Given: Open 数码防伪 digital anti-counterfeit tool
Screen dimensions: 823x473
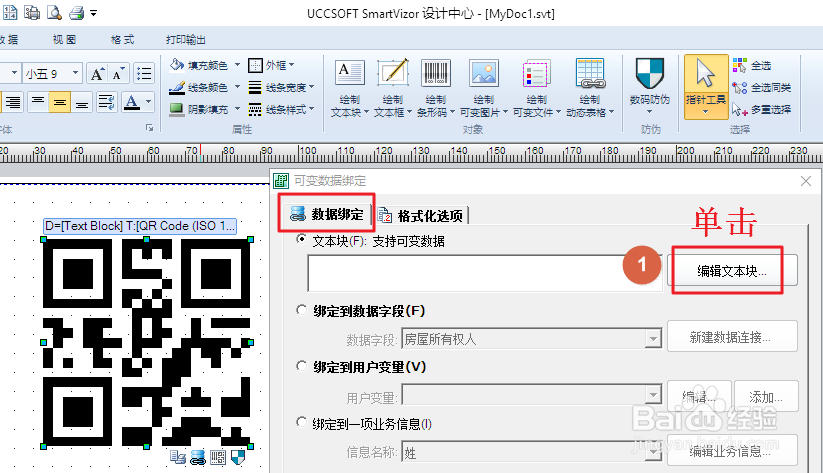Looking at the screenshot, I should (650, 87).
